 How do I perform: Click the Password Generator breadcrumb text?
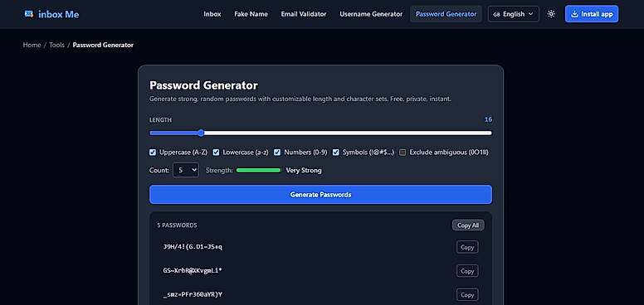103,45
